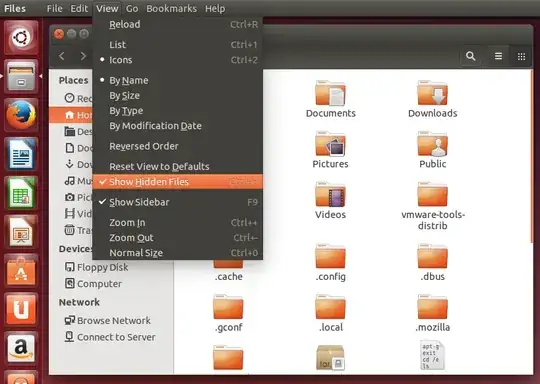The width and height of the screenshot is (540, 384).
Task: Open the apt-get text file thumbnail
Action: [x=432, y=356]
